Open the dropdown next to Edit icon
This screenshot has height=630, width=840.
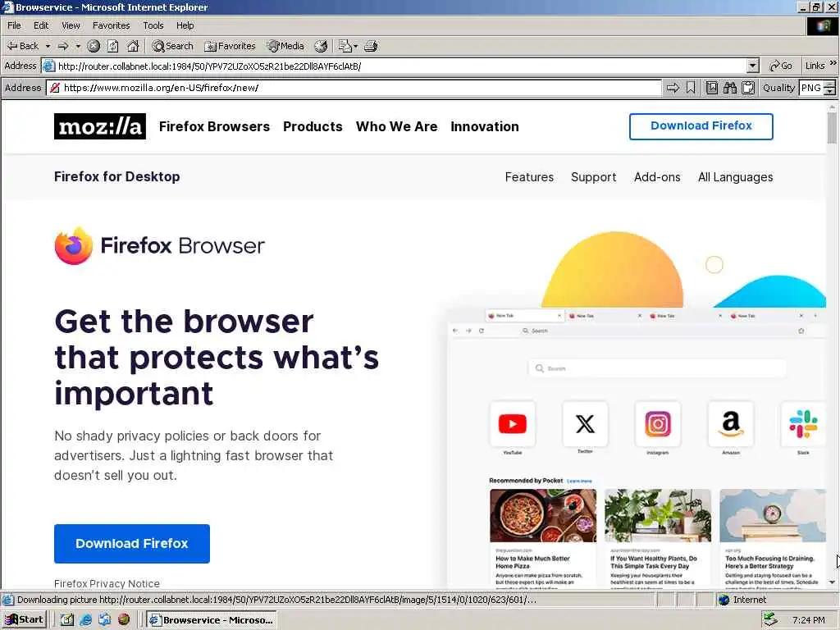point(356,46)
